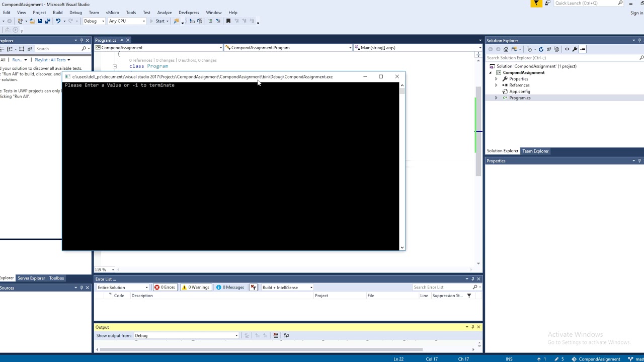644x362 pixels.
Task: Click the Undo arrow icon
Action: pos(58,21)
